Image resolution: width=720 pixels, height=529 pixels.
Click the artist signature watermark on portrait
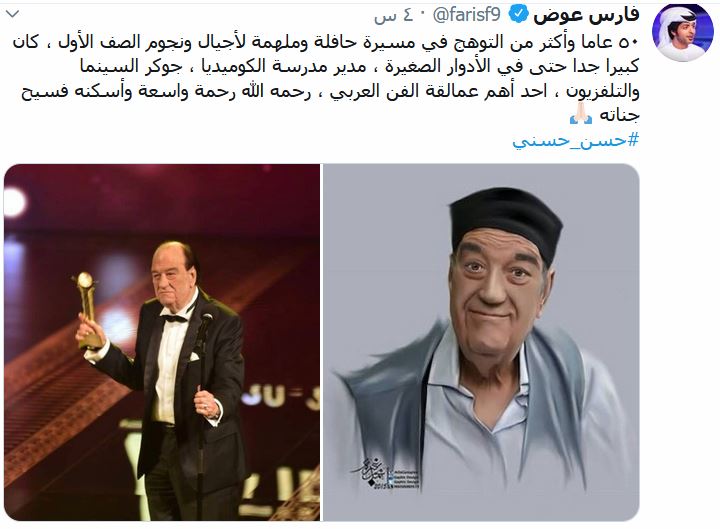pos(386,473)
